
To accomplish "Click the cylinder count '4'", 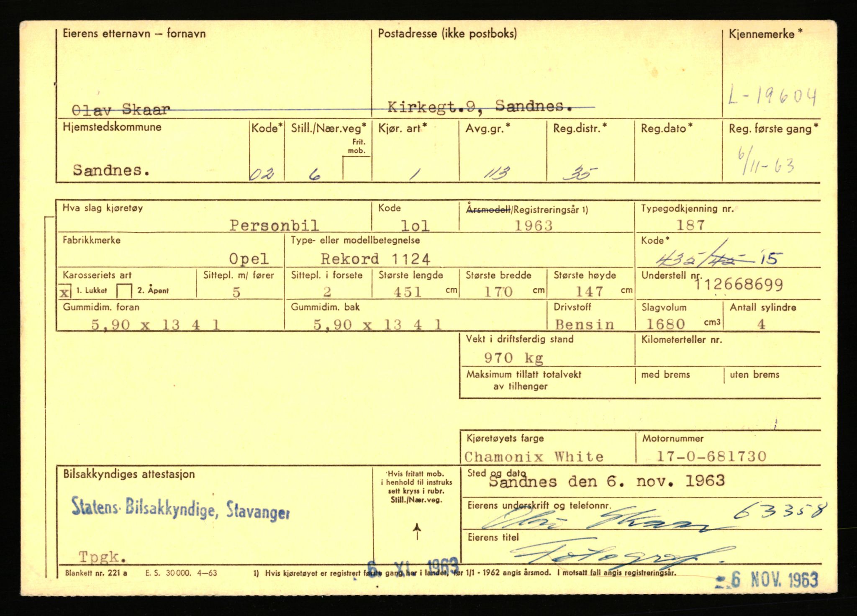I will [x=761, y=324].
